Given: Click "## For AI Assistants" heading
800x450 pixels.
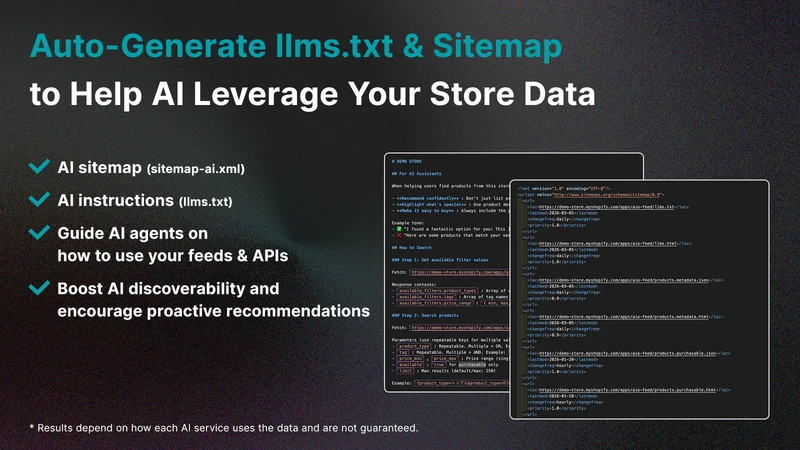Looking at the screenshot, I should [417, 173].
